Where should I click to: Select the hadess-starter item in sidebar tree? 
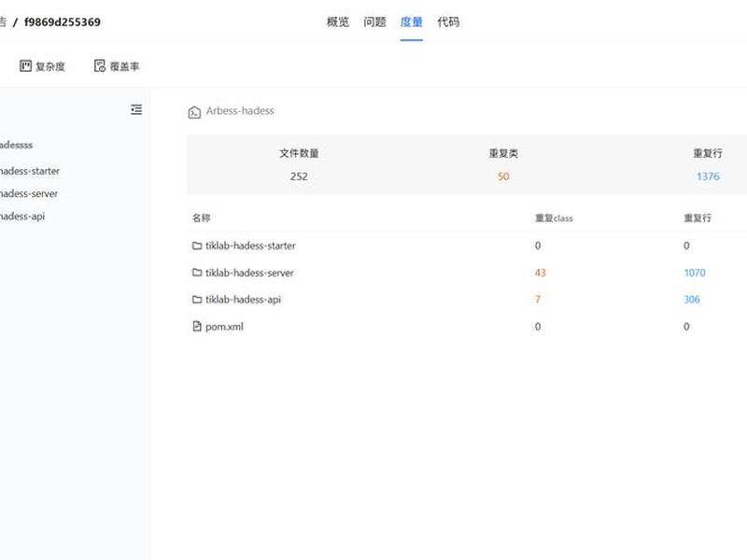pos(30,171)
